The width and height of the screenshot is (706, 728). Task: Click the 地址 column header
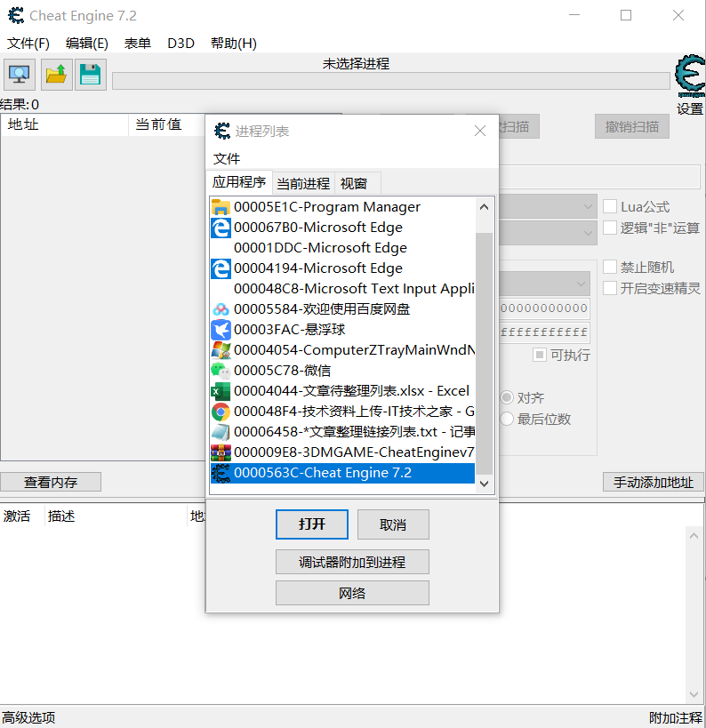(65, 124)
